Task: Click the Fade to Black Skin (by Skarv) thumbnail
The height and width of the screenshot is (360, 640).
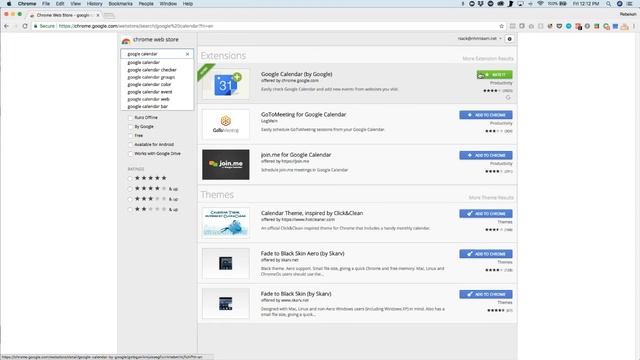Action: pyautogui.click(x=226, y=304)
